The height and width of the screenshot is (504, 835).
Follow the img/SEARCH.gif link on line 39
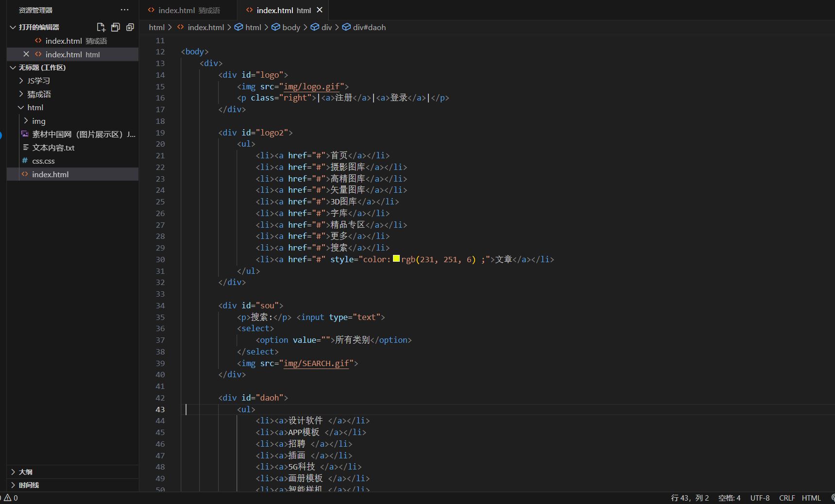click(316, 363)
